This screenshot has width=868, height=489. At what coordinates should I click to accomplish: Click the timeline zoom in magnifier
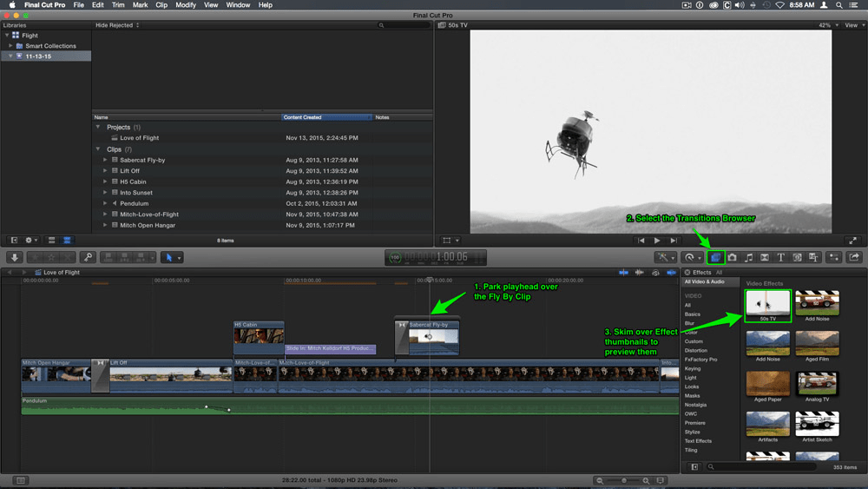(646, 480)
